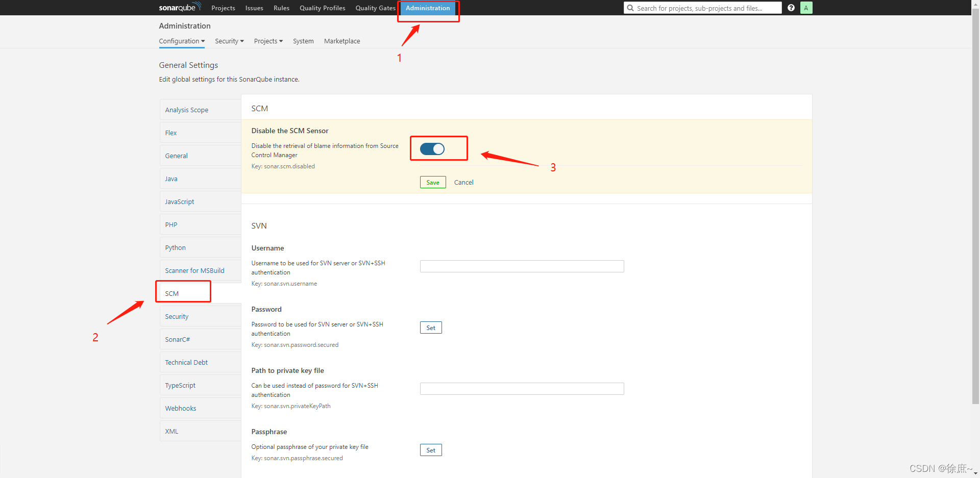Open the Marketplace tab
The width and height of the screenshot is (980, 478).
point(342,41)
